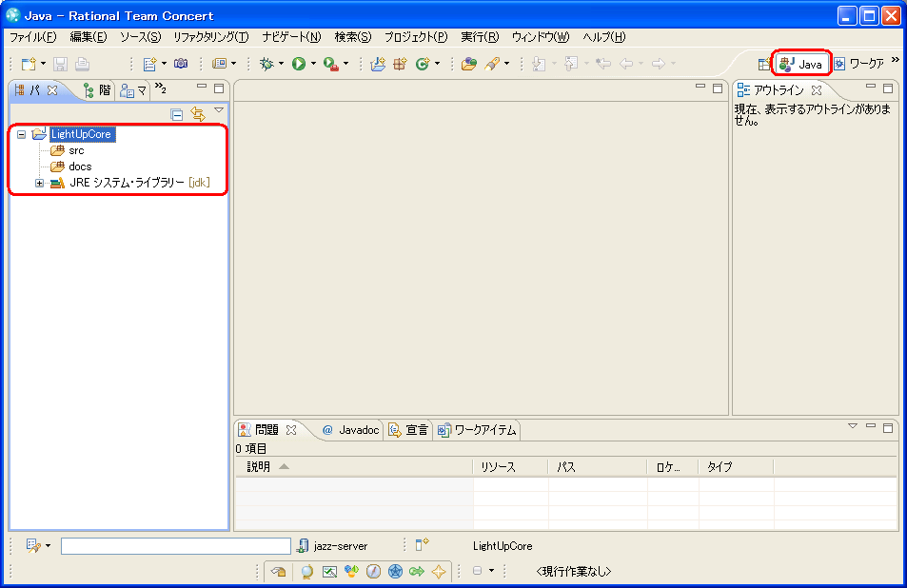Select the 宣言 tab
The height and width of the screenshot is (588, 907).
tap(409, 429)
